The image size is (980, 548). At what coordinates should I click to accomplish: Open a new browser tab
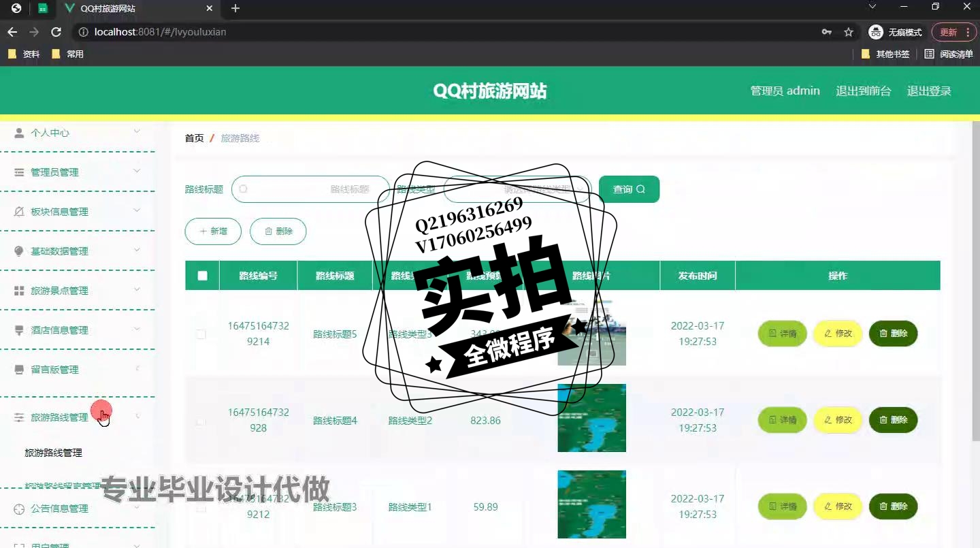[235, 8]
